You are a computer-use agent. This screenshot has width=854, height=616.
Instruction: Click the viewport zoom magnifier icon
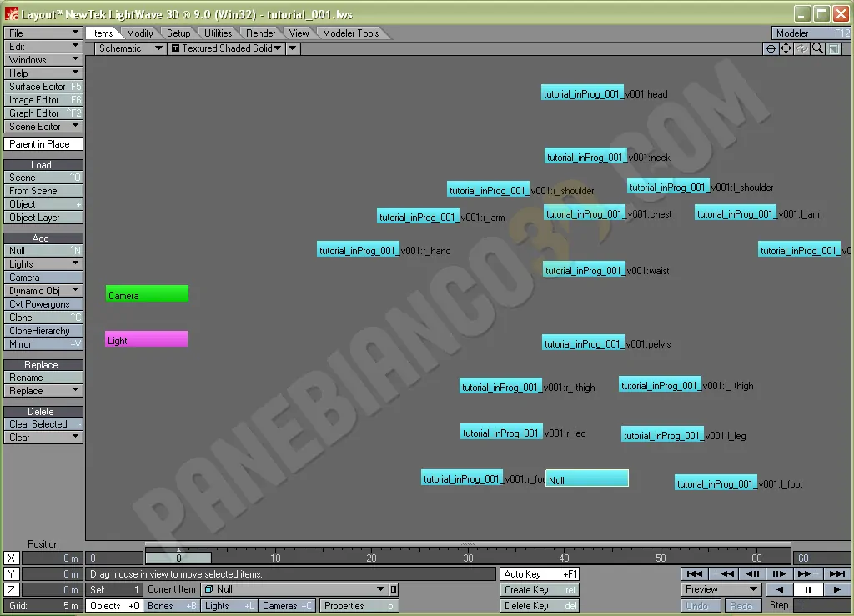tap(817, 48)
